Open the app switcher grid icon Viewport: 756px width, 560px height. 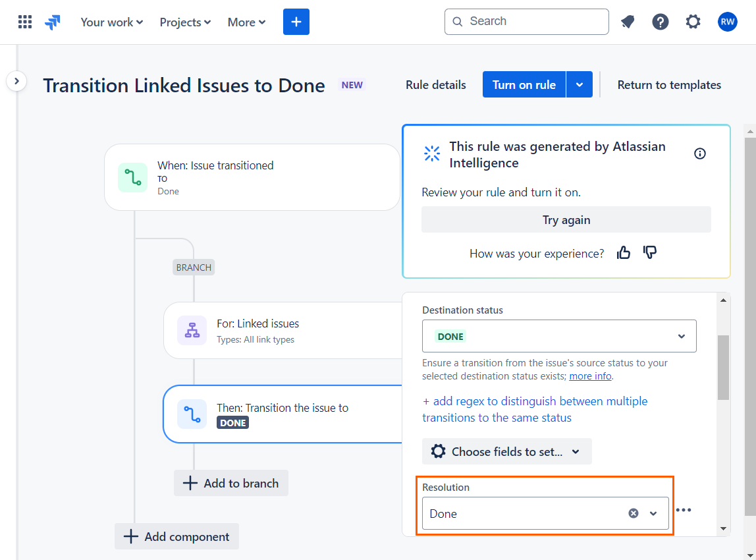25,21
